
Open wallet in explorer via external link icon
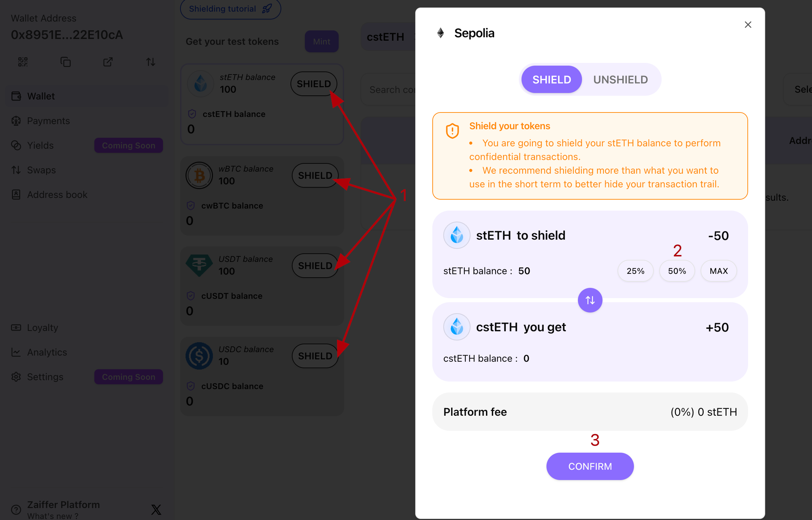tap(108, 62)
